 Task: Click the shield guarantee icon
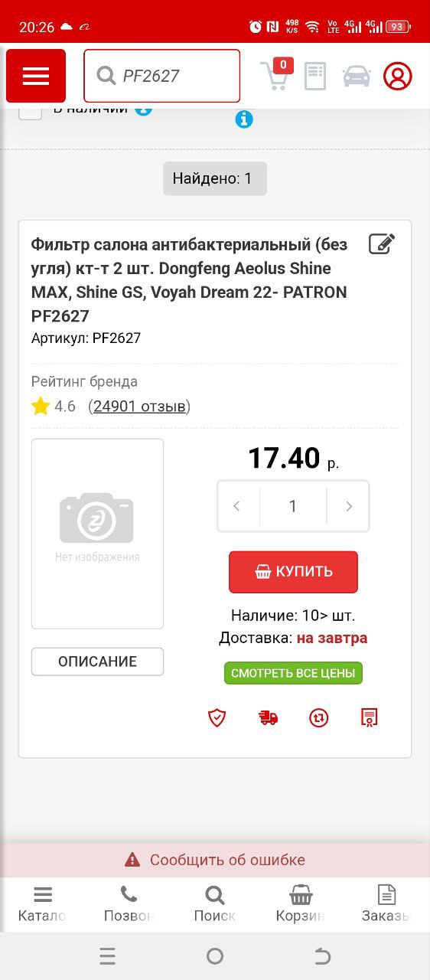click(217, 717)
